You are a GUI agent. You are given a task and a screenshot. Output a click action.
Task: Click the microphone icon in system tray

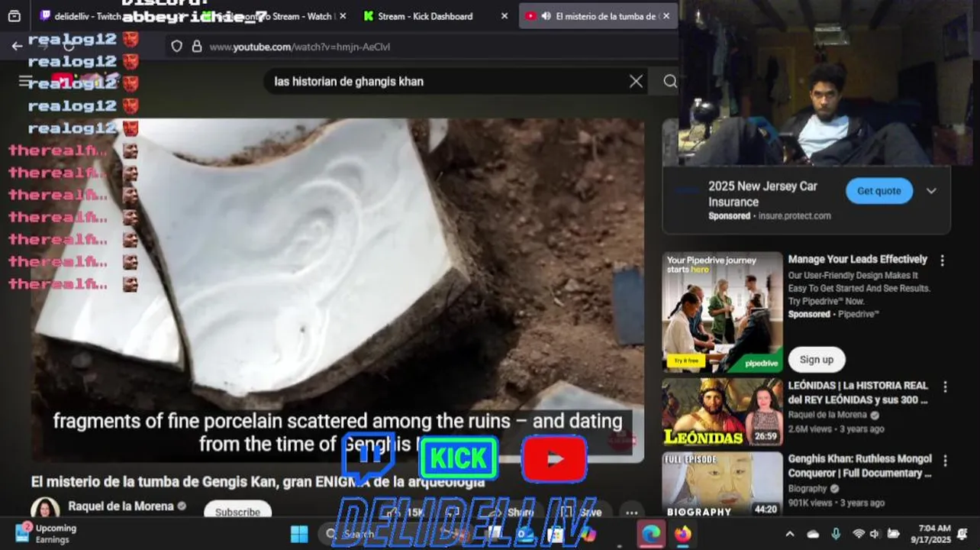pos(836,534)
